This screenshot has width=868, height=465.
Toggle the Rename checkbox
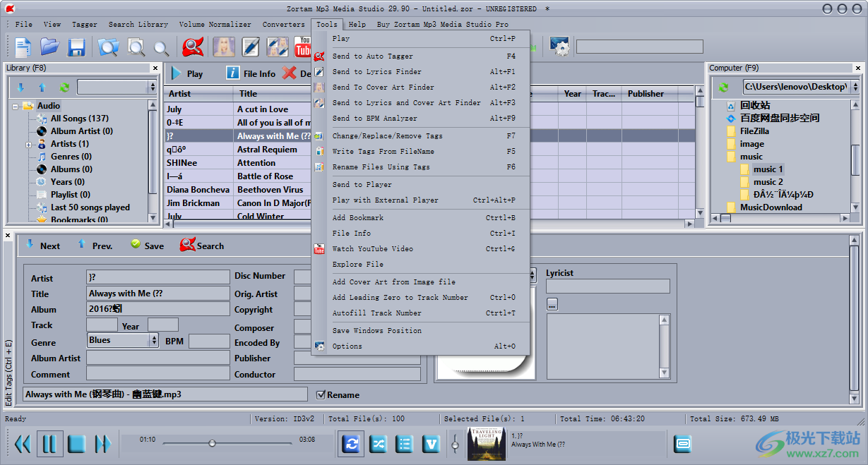321,394
